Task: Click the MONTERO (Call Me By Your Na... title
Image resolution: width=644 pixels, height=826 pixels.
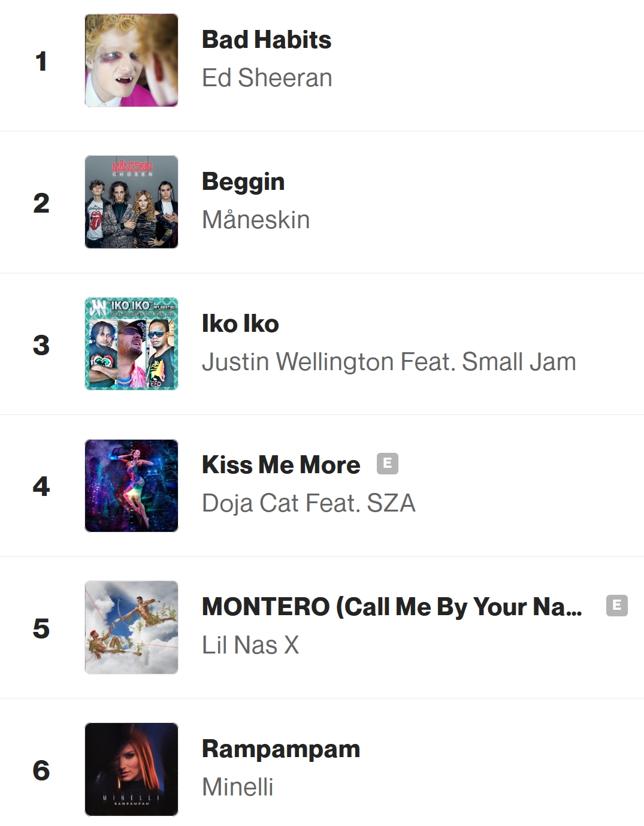Action: click(x=392, y=607)
